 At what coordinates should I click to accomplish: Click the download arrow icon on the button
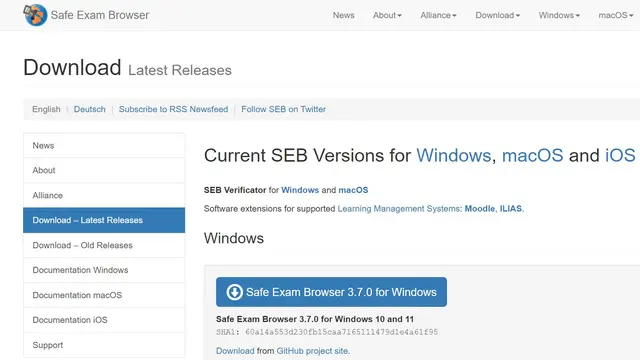[x=234, y=292]
